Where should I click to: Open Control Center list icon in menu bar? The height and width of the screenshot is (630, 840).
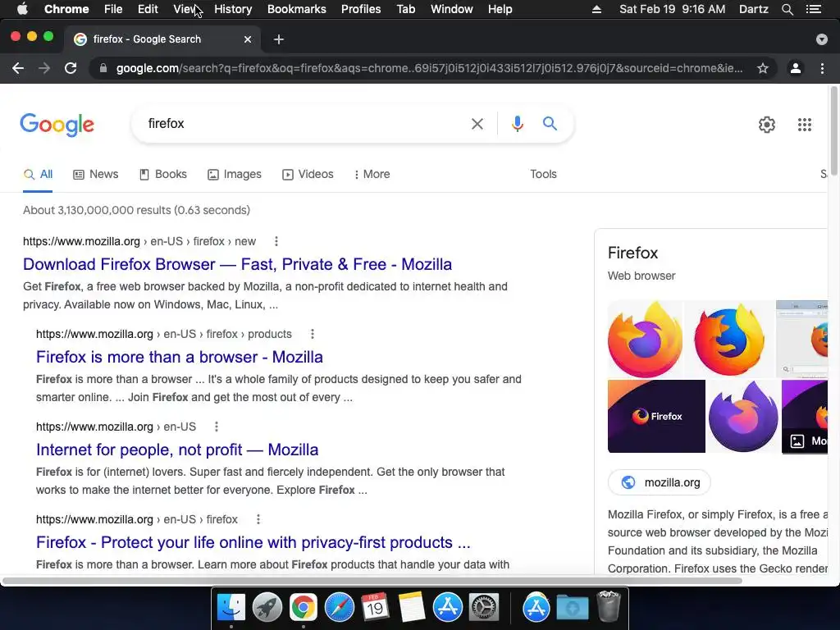[x=814, y=9]
